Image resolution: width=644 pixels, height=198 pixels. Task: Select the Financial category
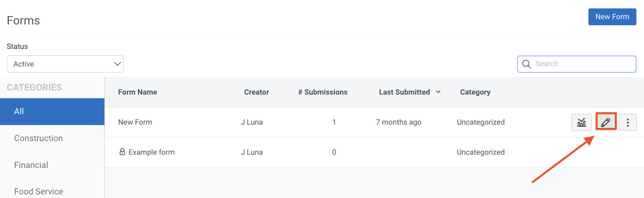[31, 165]
